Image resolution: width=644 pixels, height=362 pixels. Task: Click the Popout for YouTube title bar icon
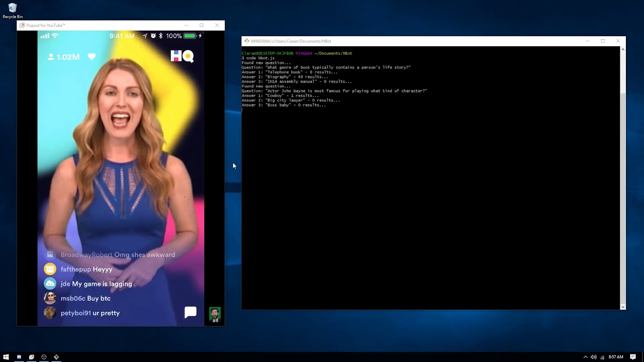22,25
